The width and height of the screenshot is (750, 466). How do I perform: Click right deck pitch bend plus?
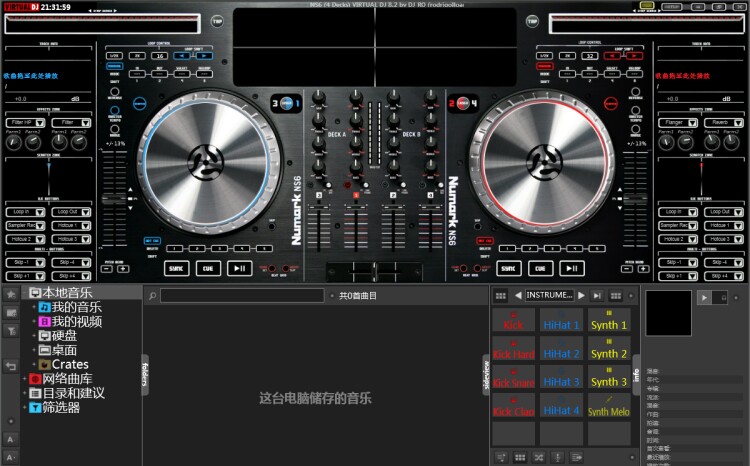644,269
